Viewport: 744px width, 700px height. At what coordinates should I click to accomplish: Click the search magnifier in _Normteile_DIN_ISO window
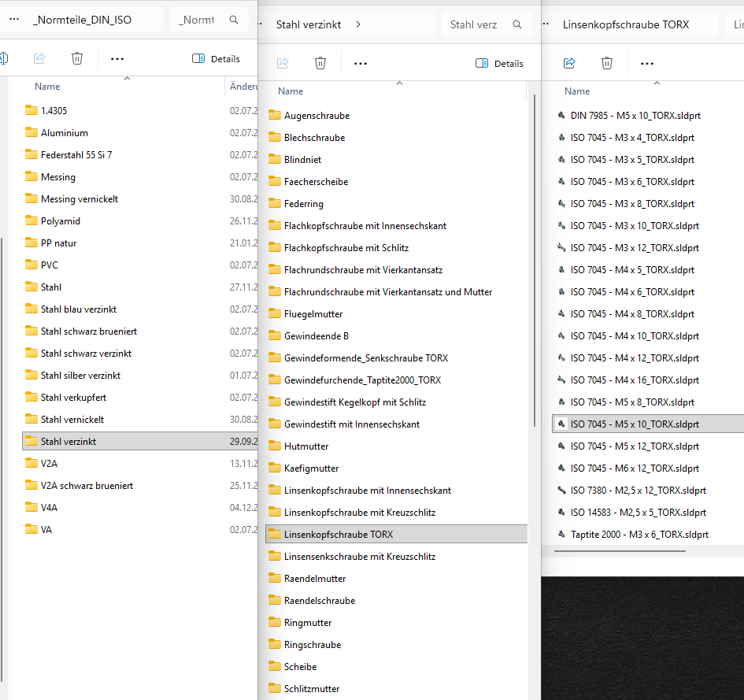click(234, 20)
